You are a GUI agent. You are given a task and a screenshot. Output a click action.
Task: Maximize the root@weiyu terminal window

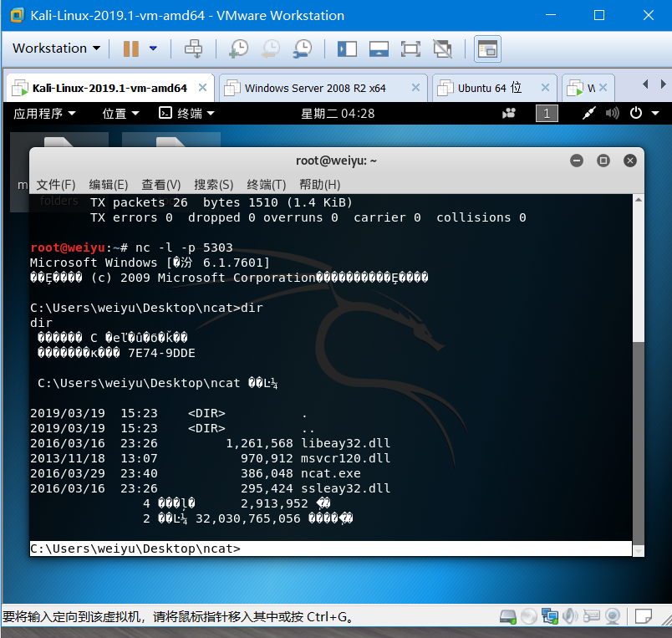[x=603, y=161]
